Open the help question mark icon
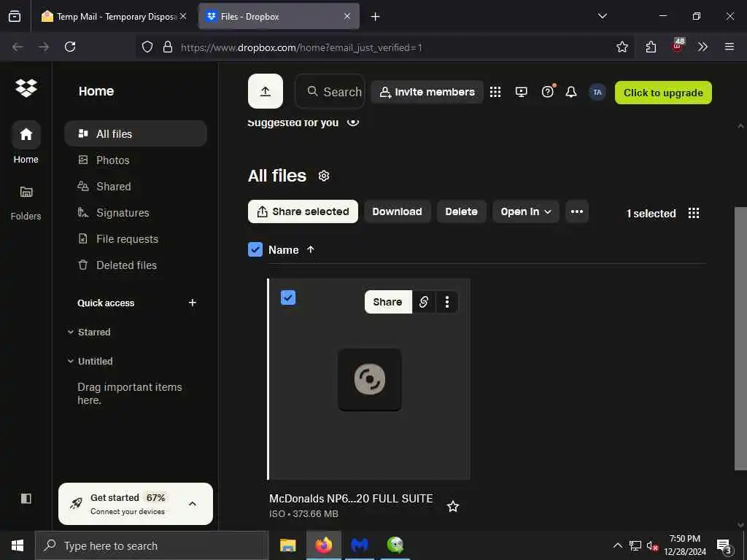This screenshot has width=747, height=560. coord(548,92)
